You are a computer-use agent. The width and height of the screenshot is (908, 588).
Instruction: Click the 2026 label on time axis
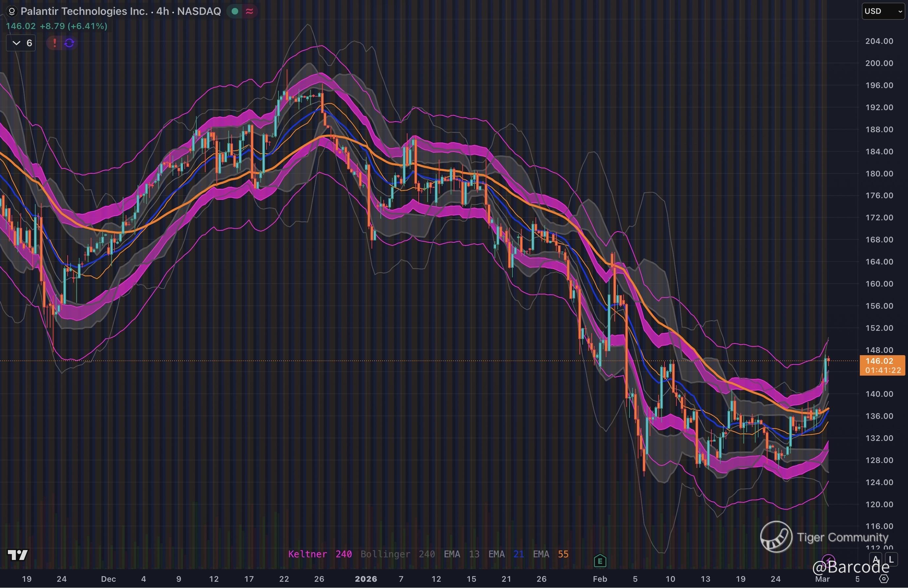click(x=366, y=579)
